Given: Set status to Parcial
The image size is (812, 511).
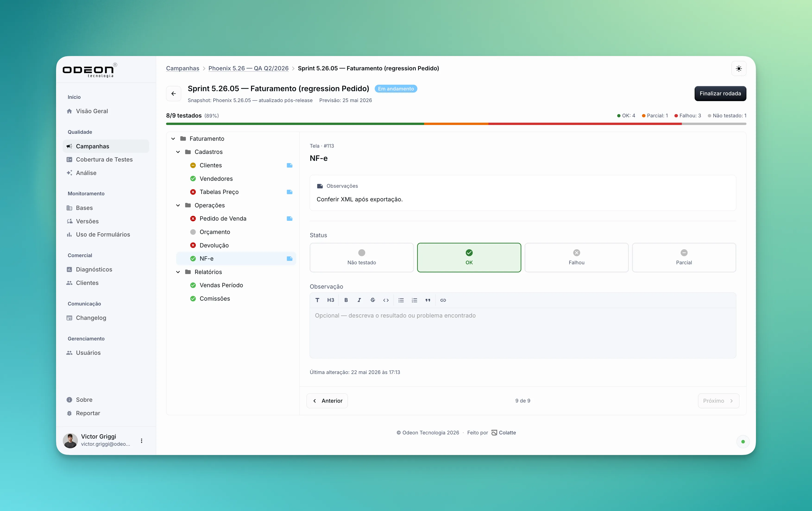Looking at the screenshot, I should (684, 257).
